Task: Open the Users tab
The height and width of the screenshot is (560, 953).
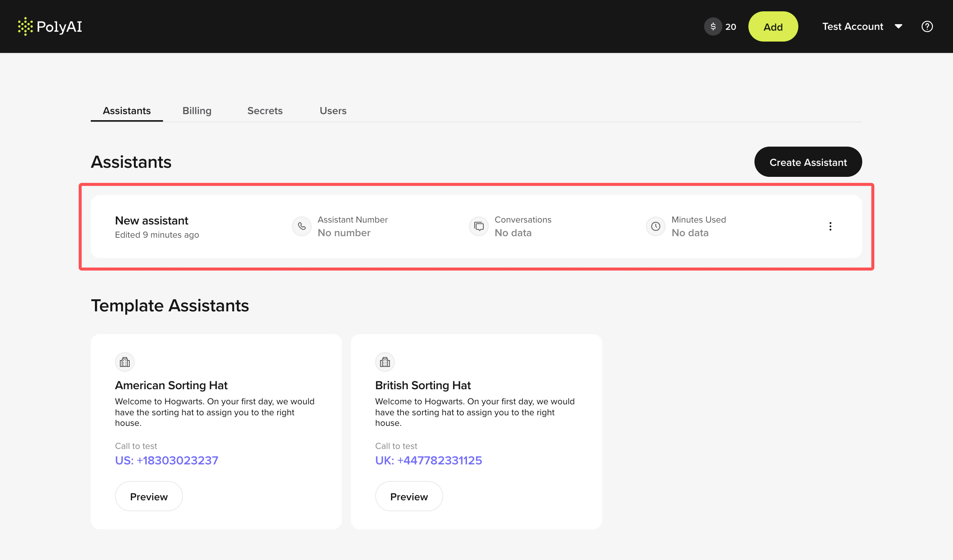Action: [x=333, y=111]
